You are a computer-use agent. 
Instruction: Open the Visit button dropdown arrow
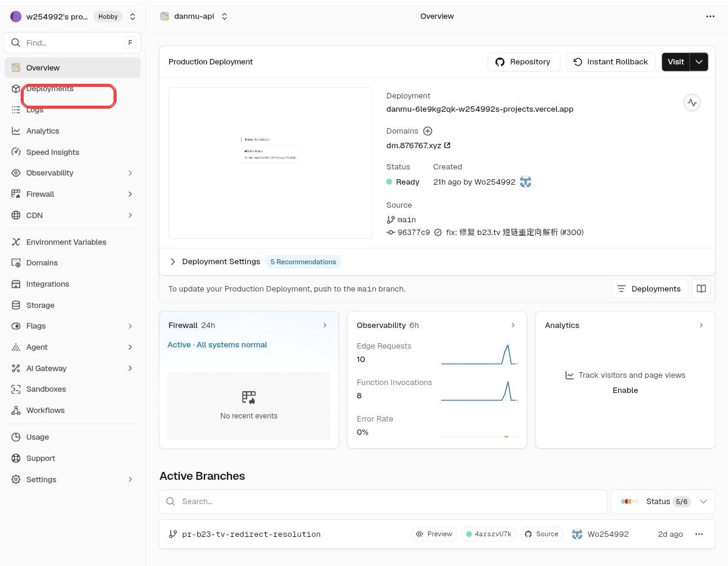(699, 62)
